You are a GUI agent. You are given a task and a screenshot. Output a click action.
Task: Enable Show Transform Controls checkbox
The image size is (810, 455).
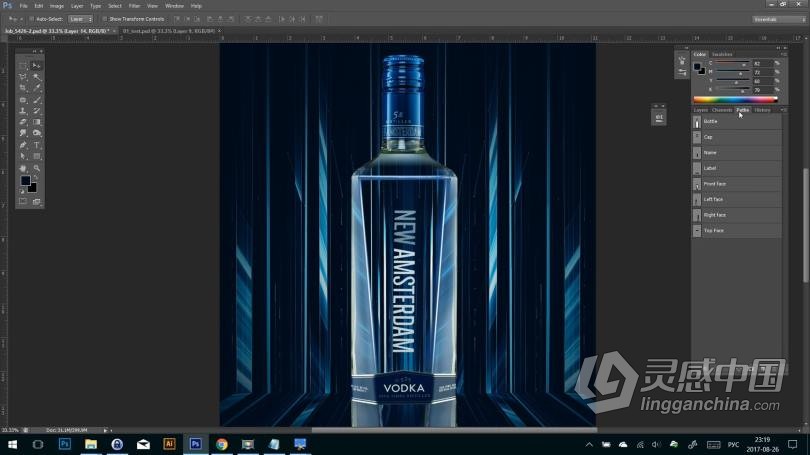click(104, 19)
